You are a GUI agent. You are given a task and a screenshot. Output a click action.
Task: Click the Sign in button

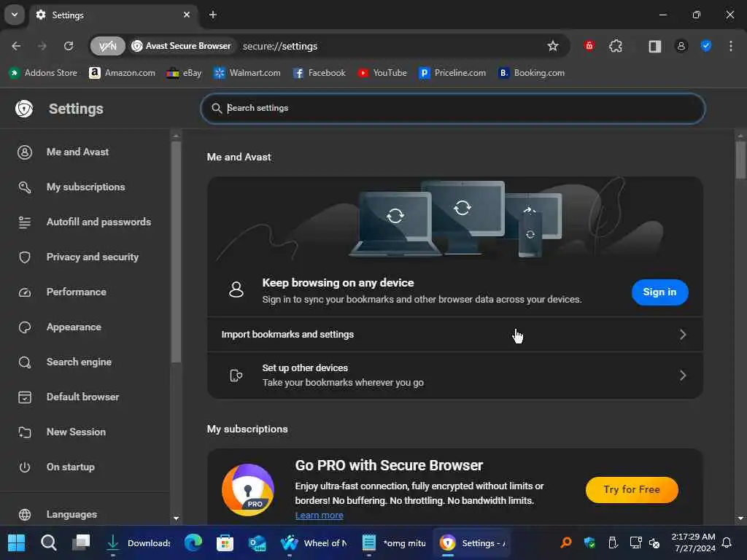pos(659,292)
